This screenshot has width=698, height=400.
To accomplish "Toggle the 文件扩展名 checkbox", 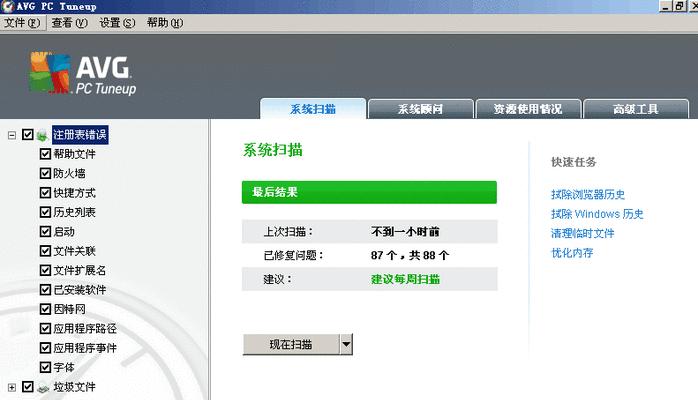I will pyautogui.click(x=45, y=270).
